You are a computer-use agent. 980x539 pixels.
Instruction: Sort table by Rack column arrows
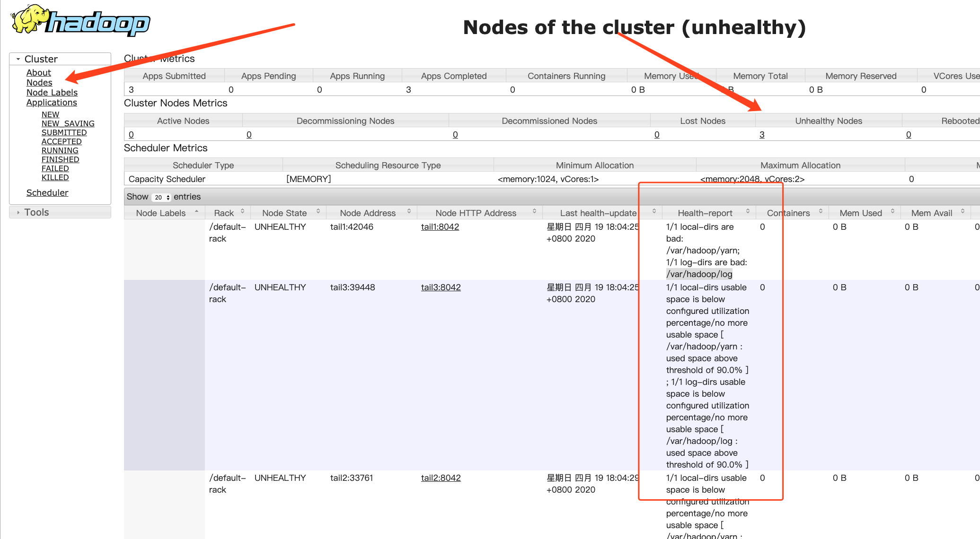(x=242, y=211)
